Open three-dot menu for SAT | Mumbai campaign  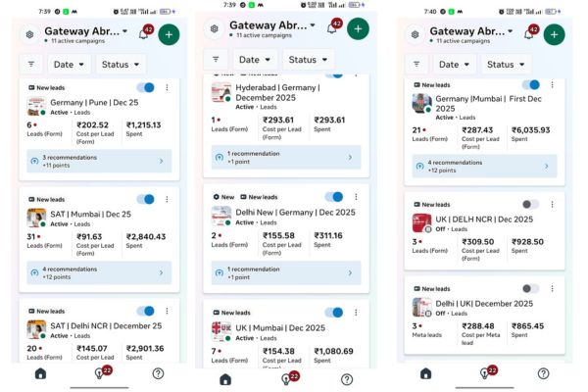(167, 199)
